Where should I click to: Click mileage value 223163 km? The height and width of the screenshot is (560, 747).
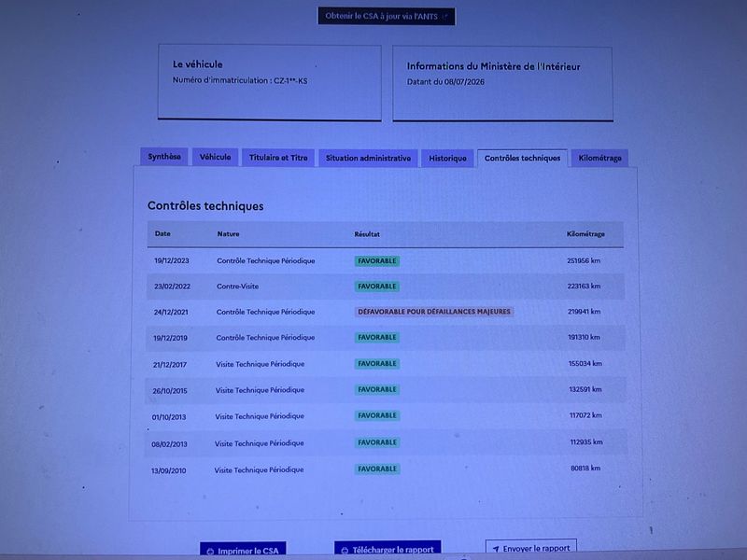tap(584, 287)
